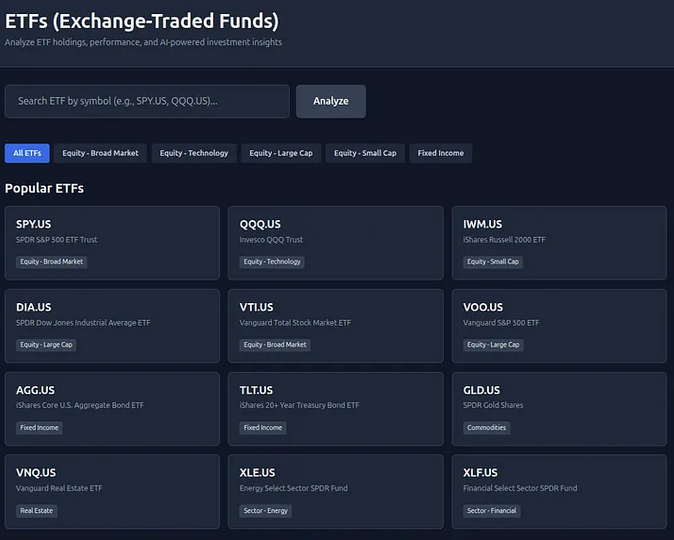Open DIA.US Dow Jones ETF card
This screenshot has width=674, height=540.
point(112,325)
